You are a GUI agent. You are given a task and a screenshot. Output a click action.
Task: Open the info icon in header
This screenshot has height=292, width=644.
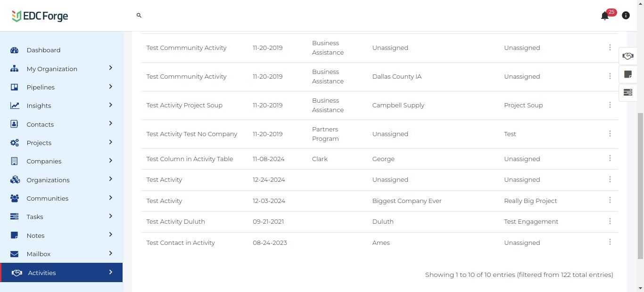626,16
